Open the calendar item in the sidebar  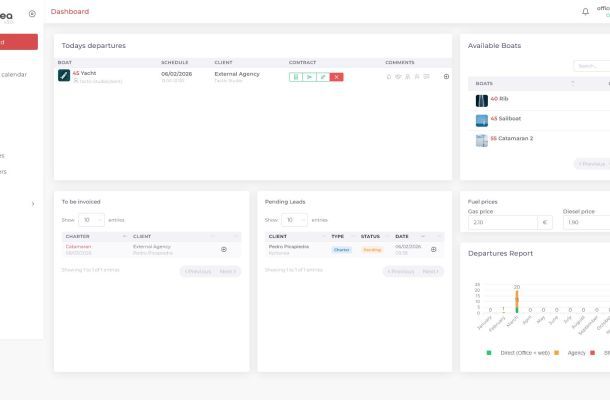(x=14, y=74)
